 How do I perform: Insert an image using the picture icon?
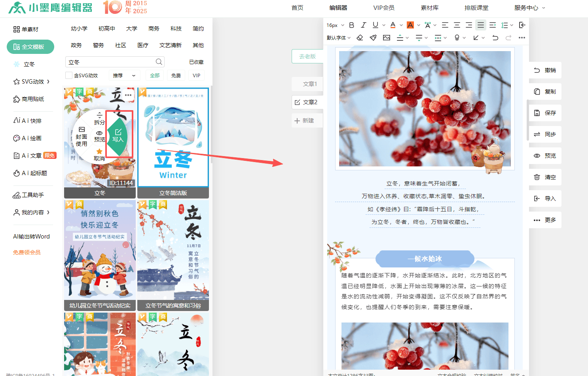pos(387,38)
